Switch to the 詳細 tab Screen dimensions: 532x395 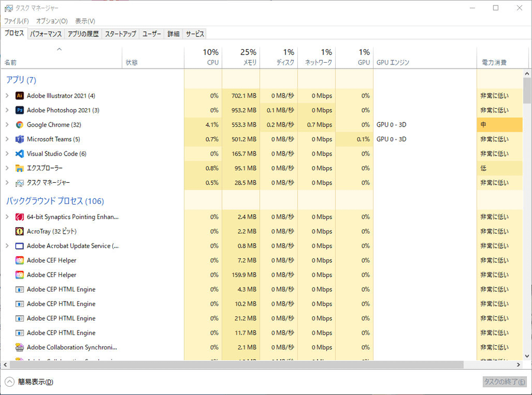point(173,34)
